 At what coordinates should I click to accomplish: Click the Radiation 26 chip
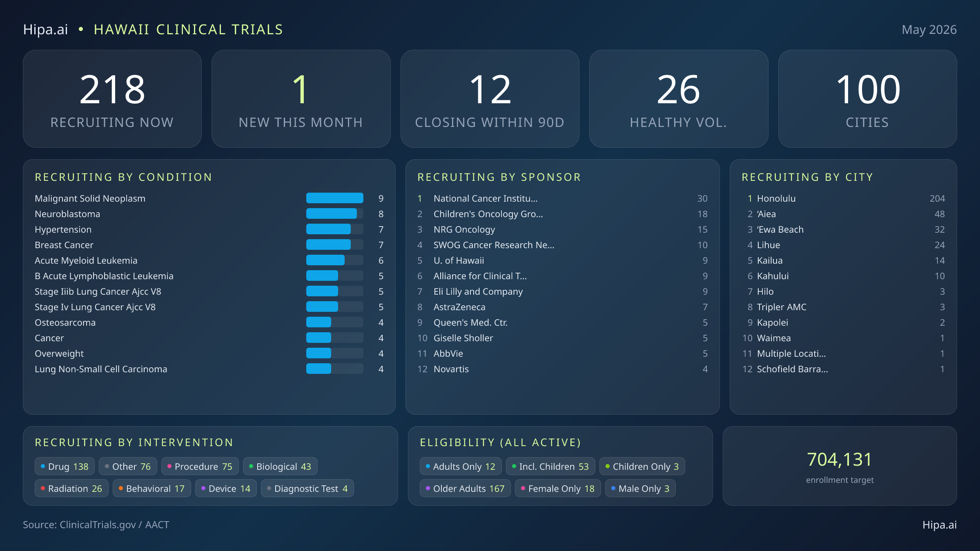[x=71, y=489]
